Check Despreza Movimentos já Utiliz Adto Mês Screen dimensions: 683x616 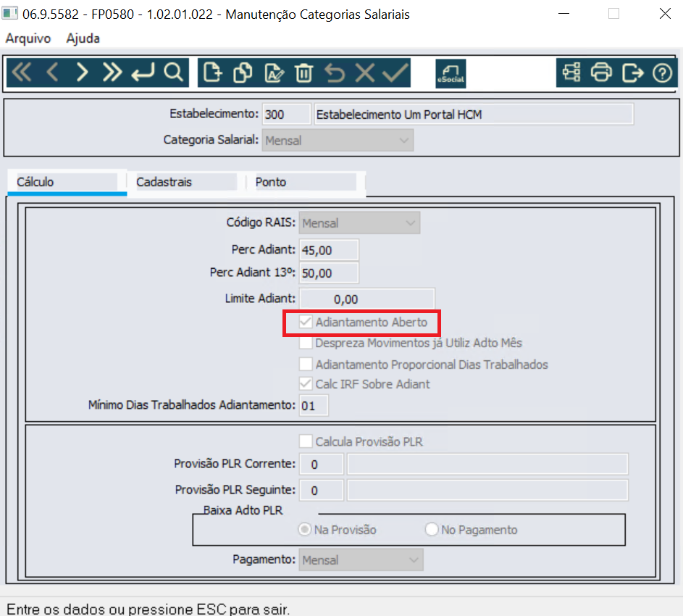[x=306, y=343]
